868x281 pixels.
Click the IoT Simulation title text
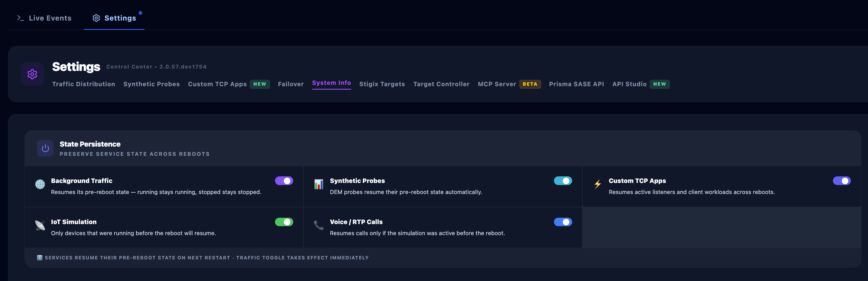click(x=74, y=222)
